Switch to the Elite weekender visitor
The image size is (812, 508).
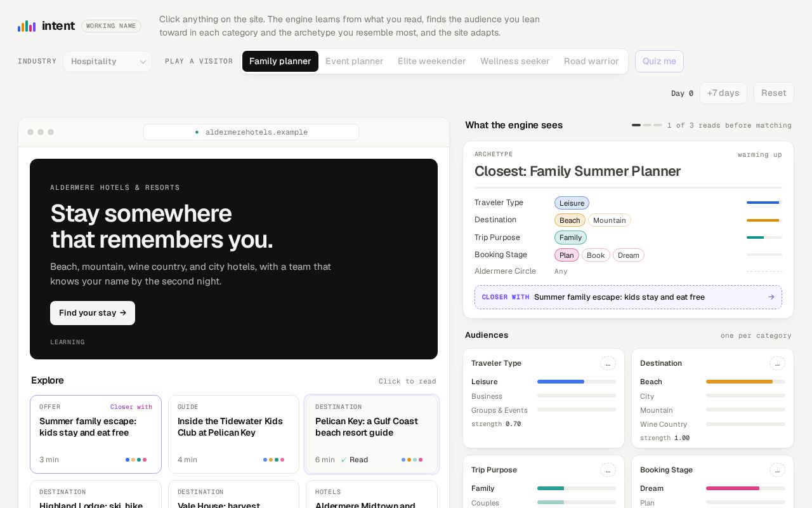click(x=431, y=62)
